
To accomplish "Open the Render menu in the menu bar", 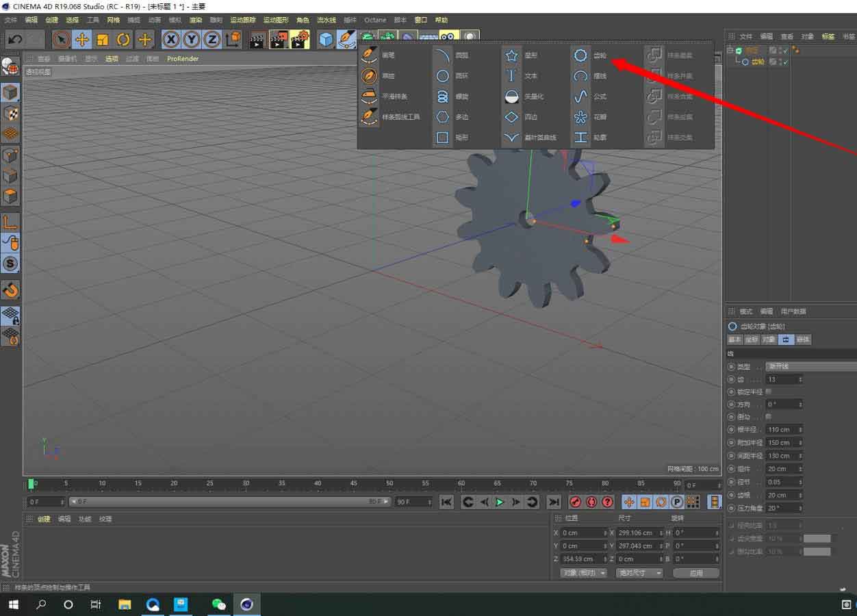I will [x=196, y=20].
